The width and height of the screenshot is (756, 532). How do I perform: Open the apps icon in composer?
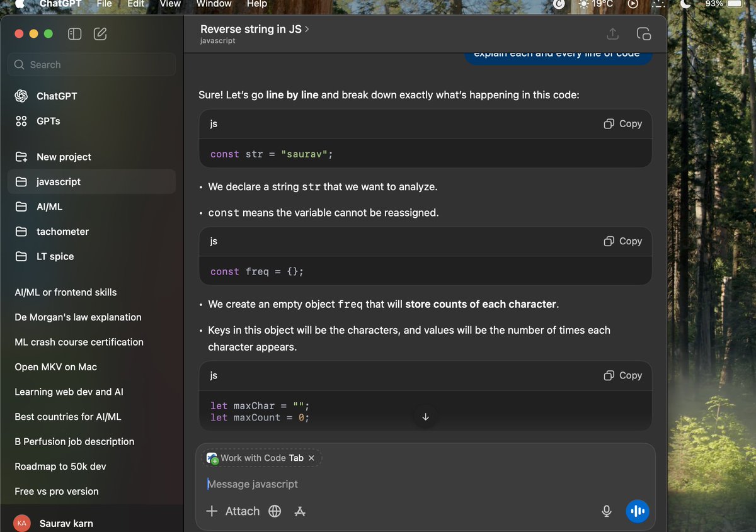pyautogui.click(x=300, y=511)
